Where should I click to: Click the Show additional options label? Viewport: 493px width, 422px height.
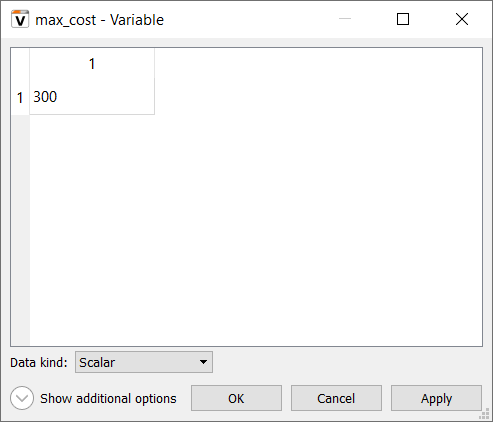tap(108, 399)
